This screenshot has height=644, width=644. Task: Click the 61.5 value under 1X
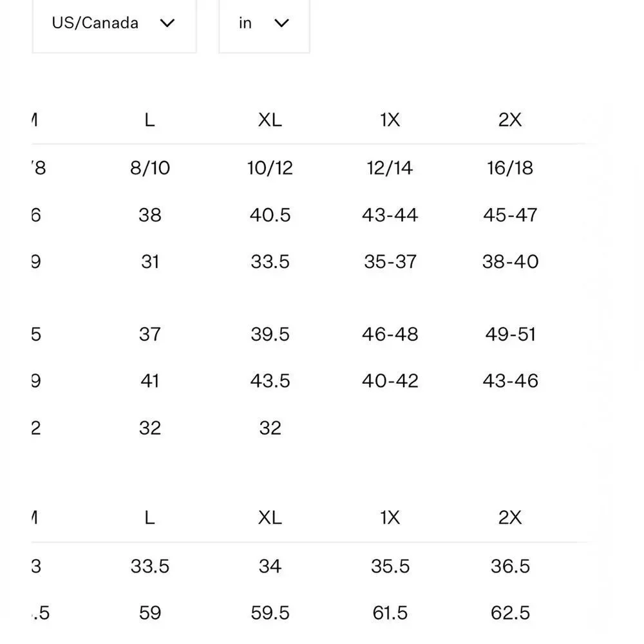coord(390,613)
